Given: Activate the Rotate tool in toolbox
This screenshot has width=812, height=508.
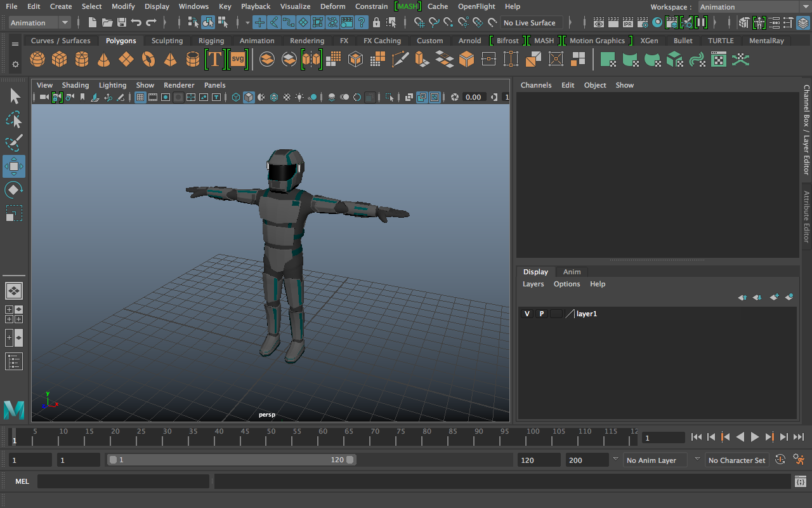Looking at the screenshot, I should pyautogui.click(x=14, y=190).
